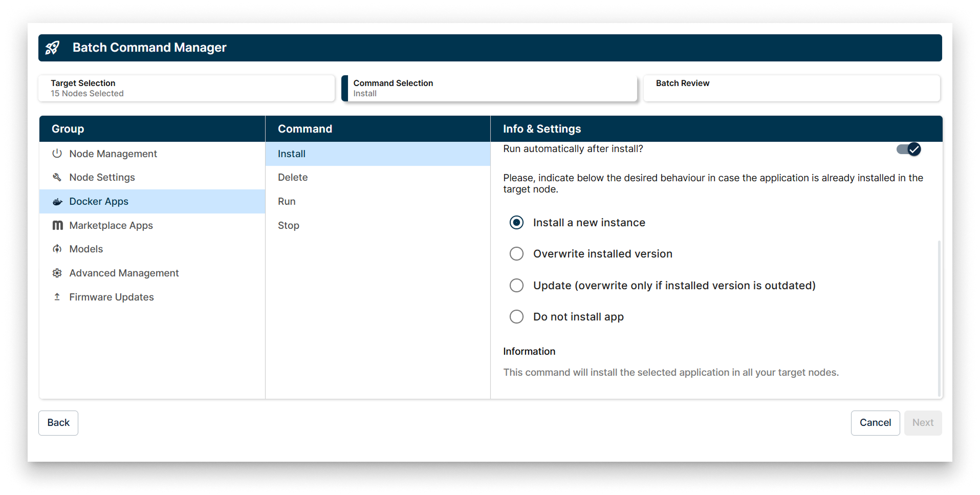Choose 'Do not install app' option
The width and height of the screenshot is (980, 495).
point(516,316)
